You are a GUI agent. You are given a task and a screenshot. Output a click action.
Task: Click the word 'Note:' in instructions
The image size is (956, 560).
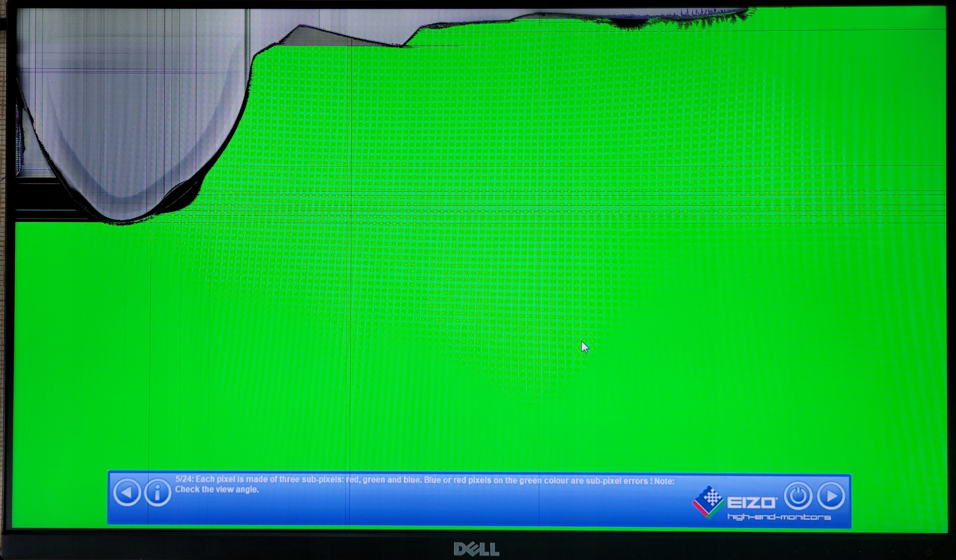pyautogui.click(x=664, y=481)
